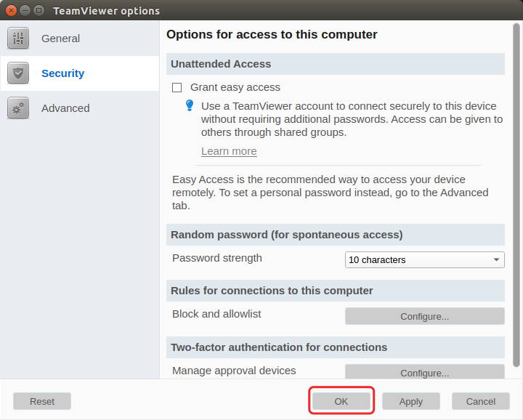Image resolution: width=523 pixels, height=420 pixels.
Task: Click the arrow of 10 characters dropdown
Action: 496,259
